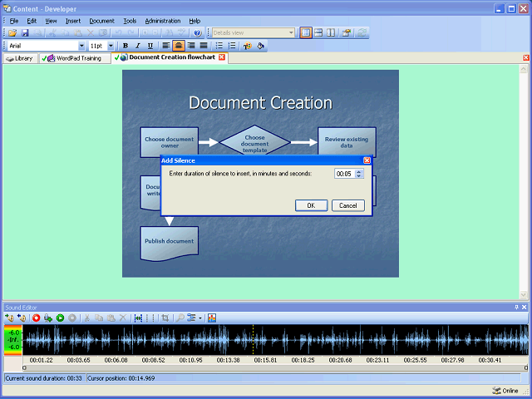
Task: Click the select-all audio icon
Action: click(x=138, y=318)
